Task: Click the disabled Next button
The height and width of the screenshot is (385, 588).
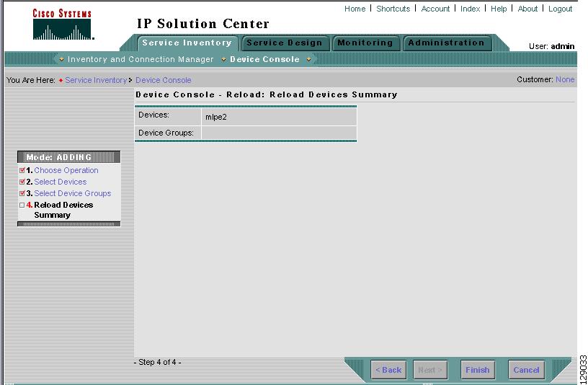Action: tap(430, 370)
